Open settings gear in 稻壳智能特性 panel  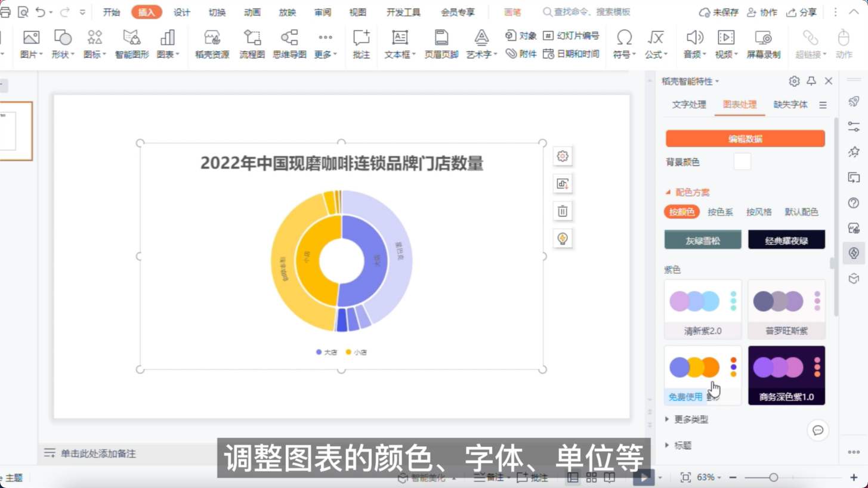(794, 81)
